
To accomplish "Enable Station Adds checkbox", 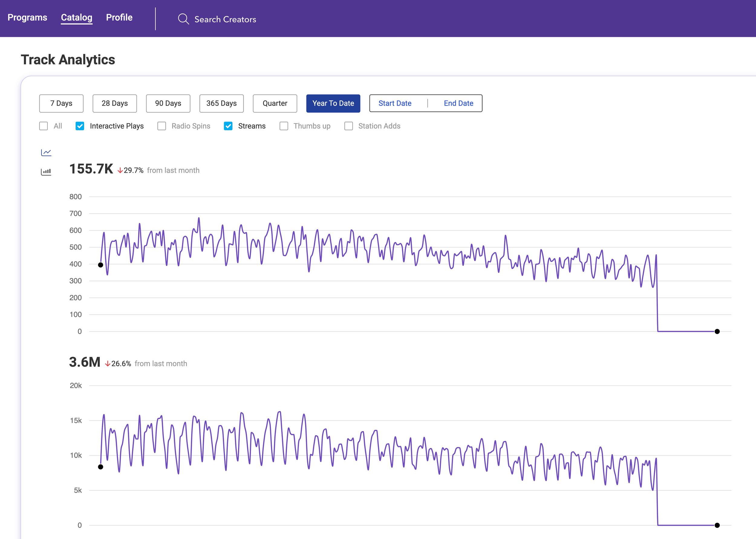I will click(x=348, y=126).
